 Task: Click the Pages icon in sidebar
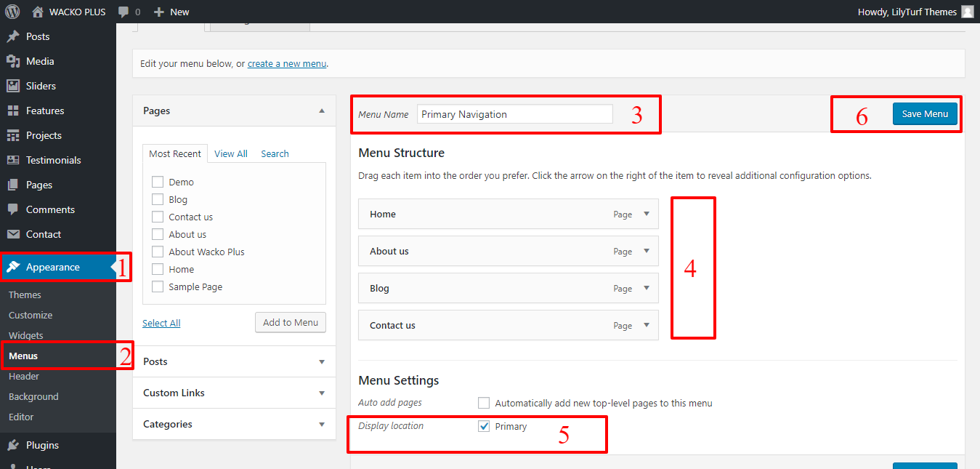(13, 185)
